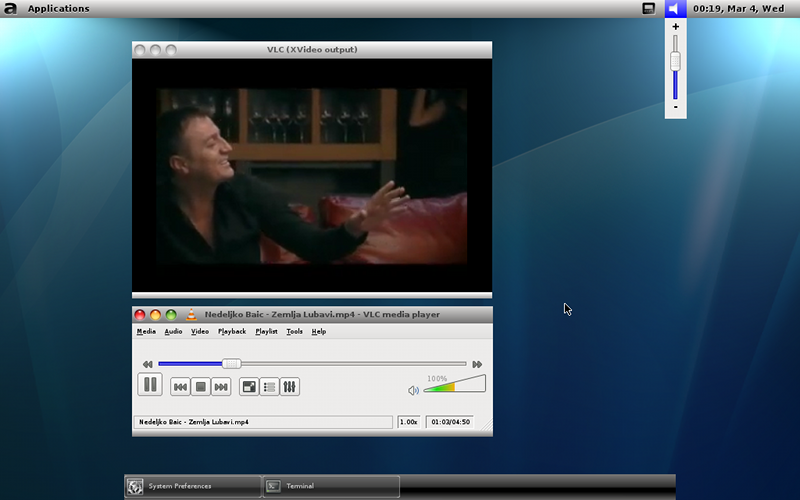The width and height of the screenshot is (800, 500).
Task: Open the Media menu
Action: pos(146,332)
